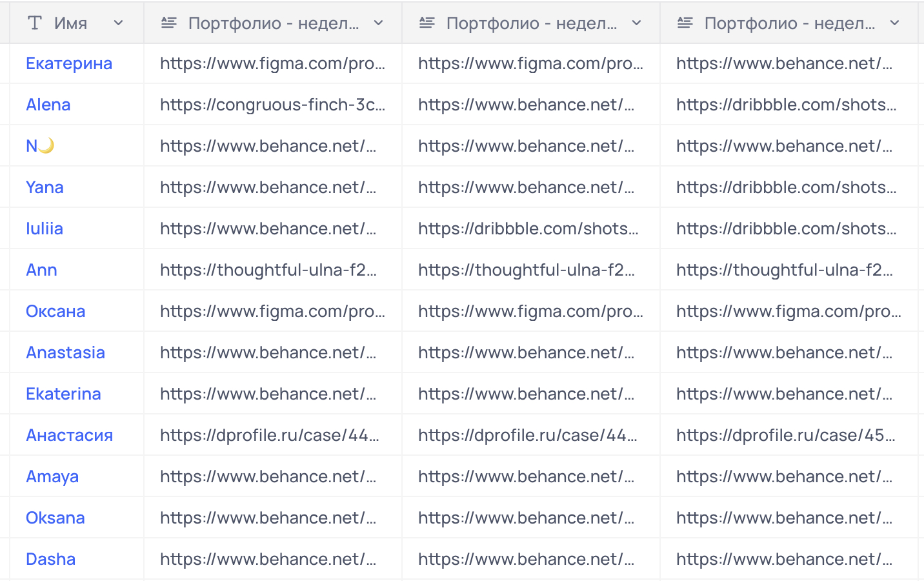924x581 pixels.
Task: Open the Ekaterina record link
Action: coord(63,394)
